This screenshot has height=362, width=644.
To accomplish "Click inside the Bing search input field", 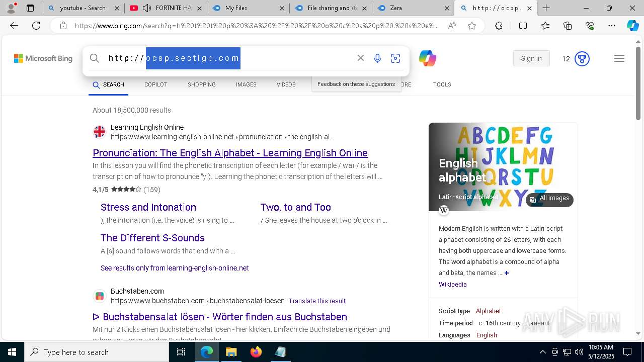I will 229,58.
